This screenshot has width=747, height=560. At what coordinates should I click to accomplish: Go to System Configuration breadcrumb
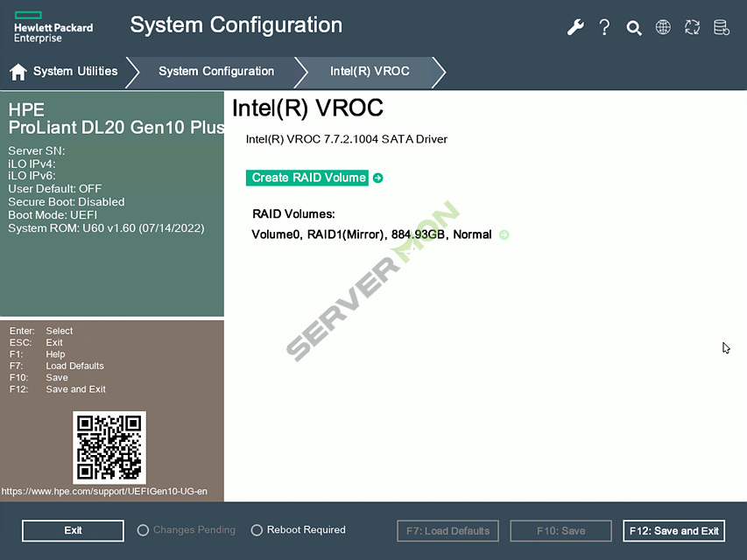point(216,72)
